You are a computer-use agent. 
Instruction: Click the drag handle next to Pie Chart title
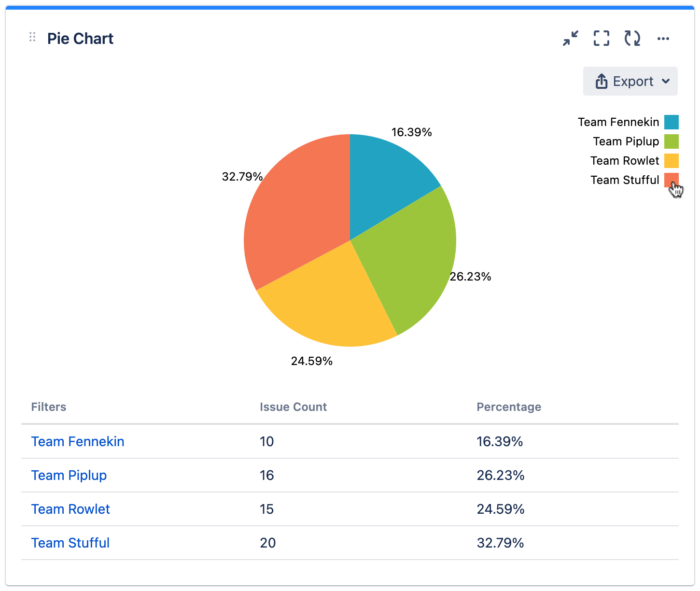click(32, 37)
